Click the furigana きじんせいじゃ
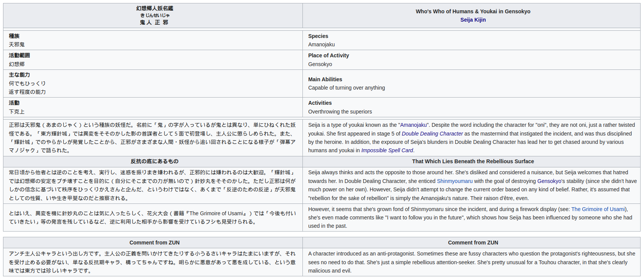644x279 pixels. coord(155,16)
